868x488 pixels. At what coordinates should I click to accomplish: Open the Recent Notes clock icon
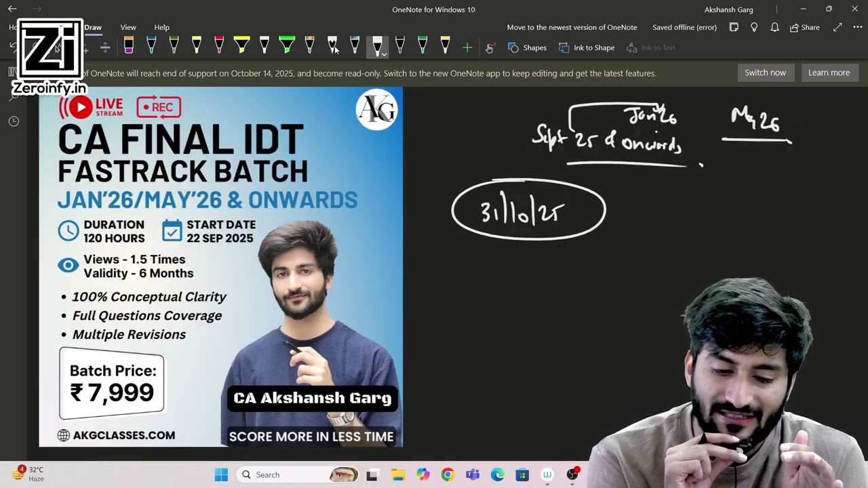[14, 121]
